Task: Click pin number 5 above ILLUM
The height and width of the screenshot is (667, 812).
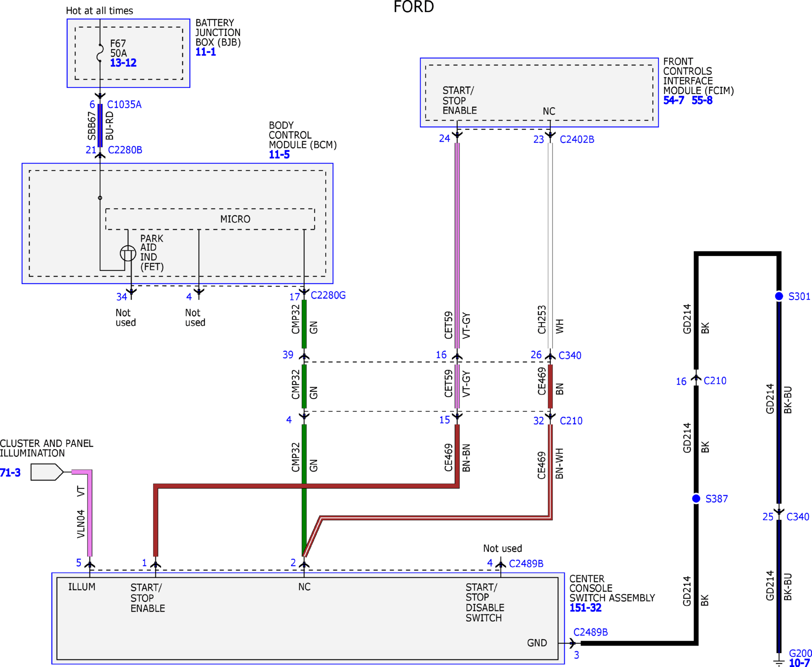Action: [79, 563]
